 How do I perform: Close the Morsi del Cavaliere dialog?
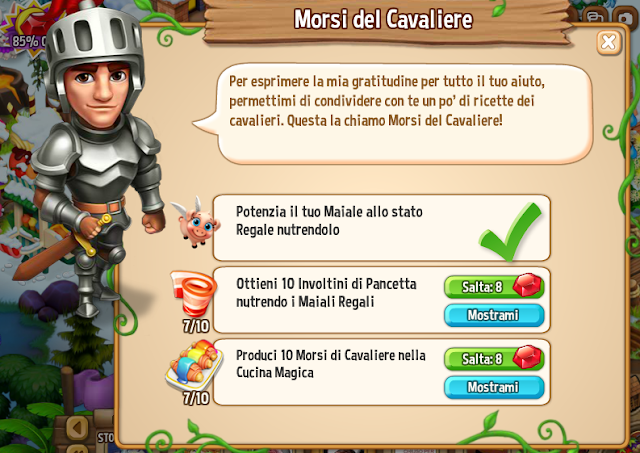click(609, 42)
